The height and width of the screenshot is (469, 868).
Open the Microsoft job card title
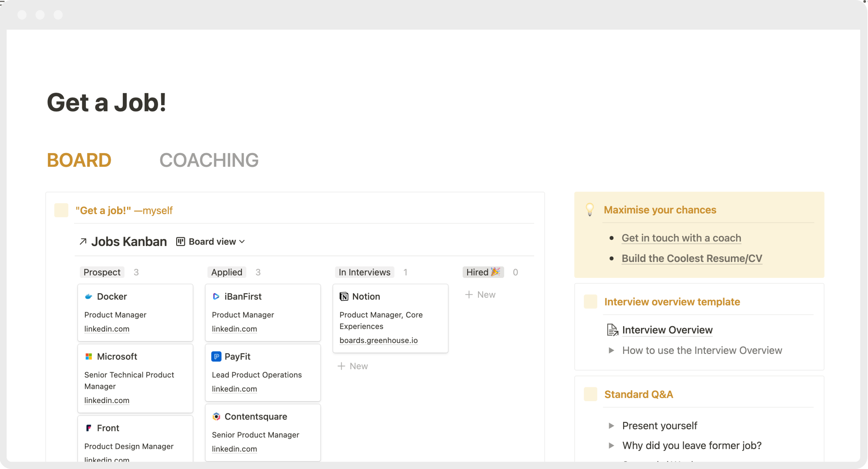pyautogui.click(x=117, y=356)
